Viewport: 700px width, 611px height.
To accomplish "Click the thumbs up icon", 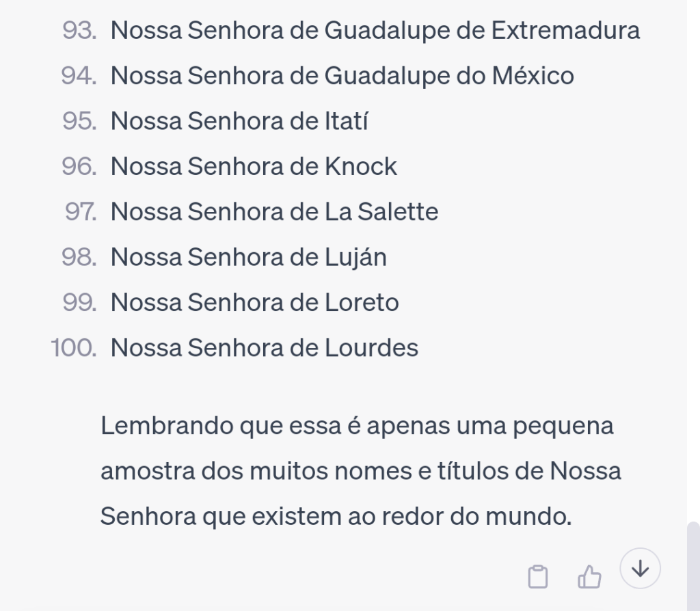I will click(x=589, y=577).
